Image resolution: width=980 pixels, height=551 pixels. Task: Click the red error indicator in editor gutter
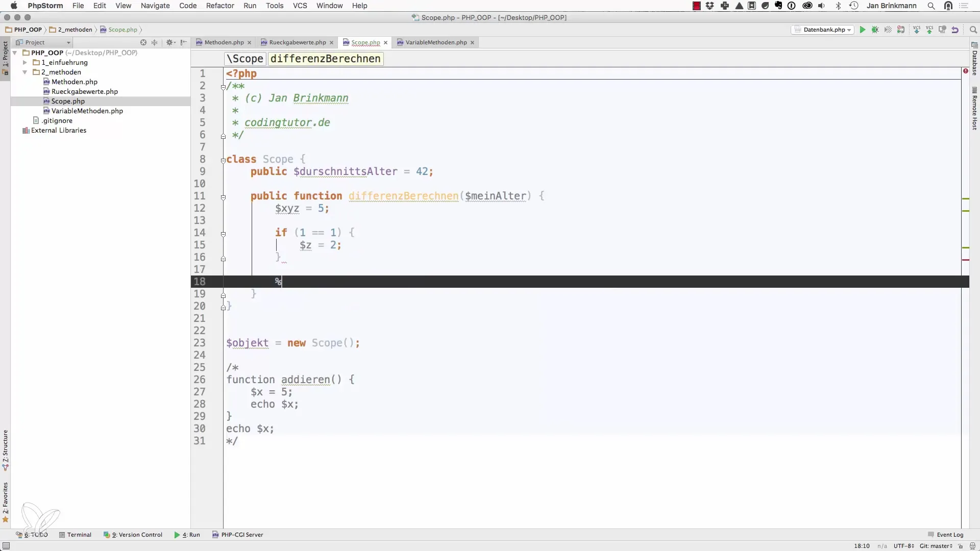pyautogui.click(x=966, y=71)
